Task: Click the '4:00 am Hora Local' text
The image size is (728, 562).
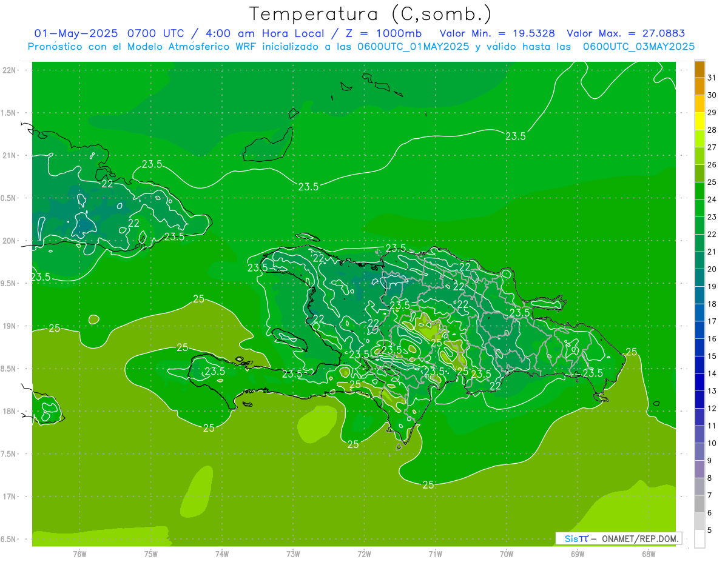Action: coord(261,33)
